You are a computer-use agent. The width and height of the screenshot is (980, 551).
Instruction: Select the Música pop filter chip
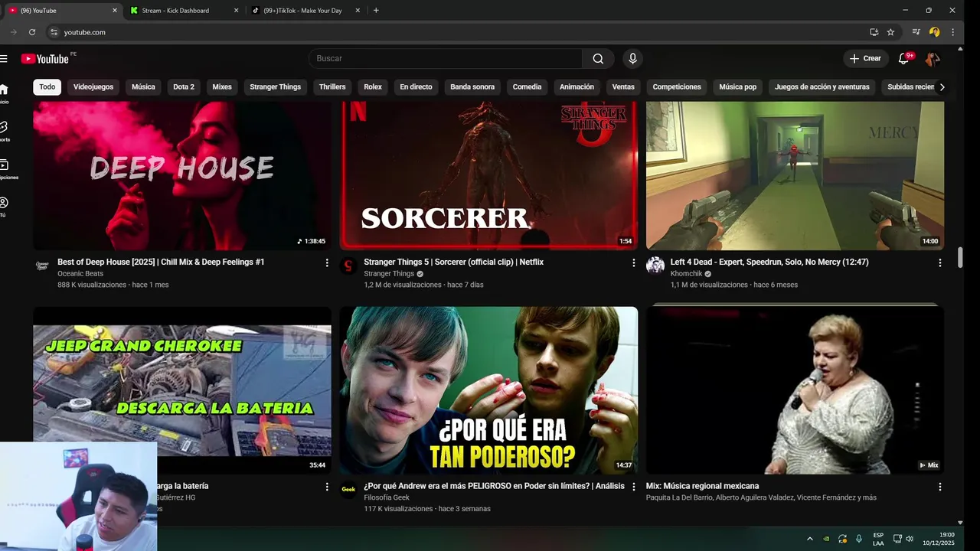click(737, 87)
